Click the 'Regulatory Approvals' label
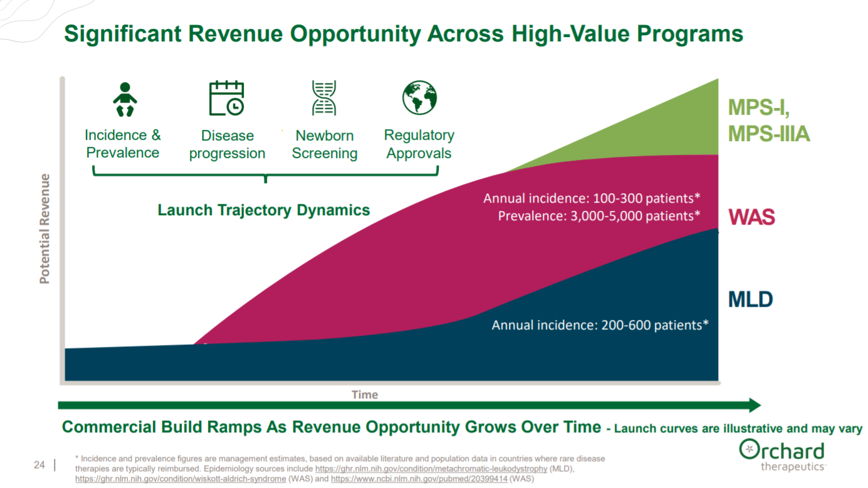Screen dimensions: 868x488 coord(419,144)
